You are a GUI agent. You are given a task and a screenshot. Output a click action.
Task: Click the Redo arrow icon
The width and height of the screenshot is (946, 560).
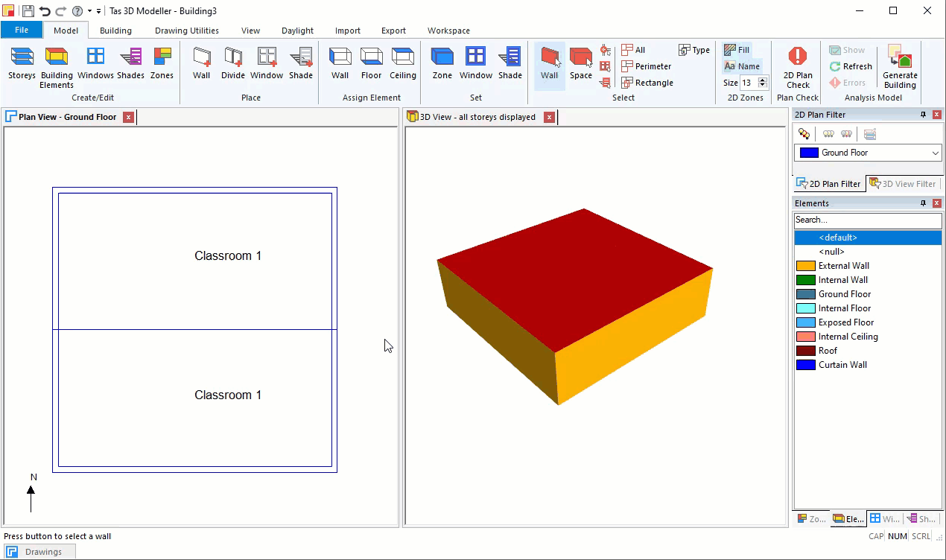point(61,10)
